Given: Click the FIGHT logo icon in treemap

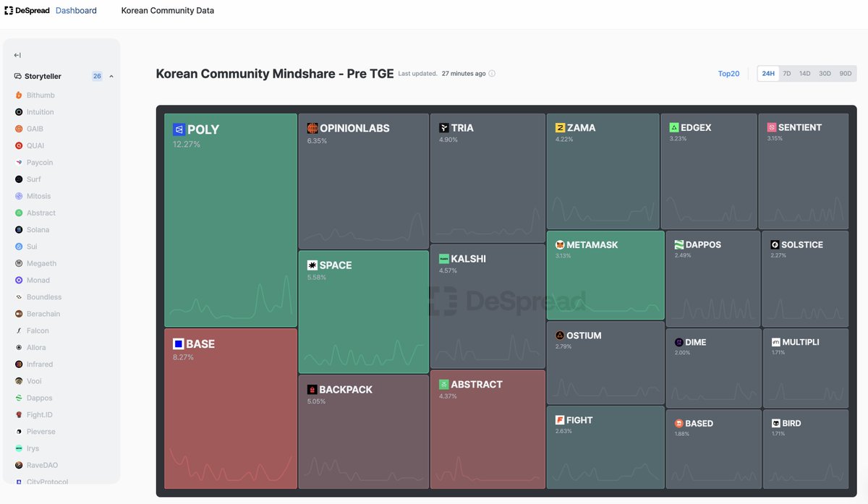Looking at the screenshot, I should (x=560, y=420).
